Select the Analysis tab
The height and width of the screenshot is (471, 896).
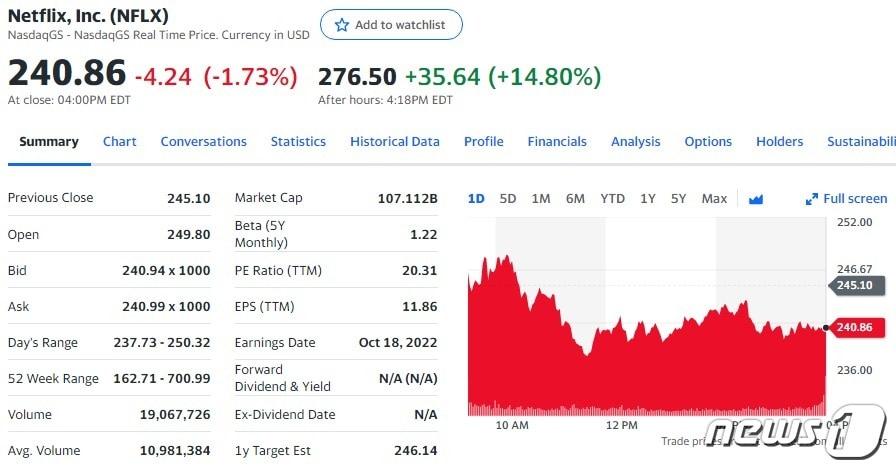pos(635,142)
